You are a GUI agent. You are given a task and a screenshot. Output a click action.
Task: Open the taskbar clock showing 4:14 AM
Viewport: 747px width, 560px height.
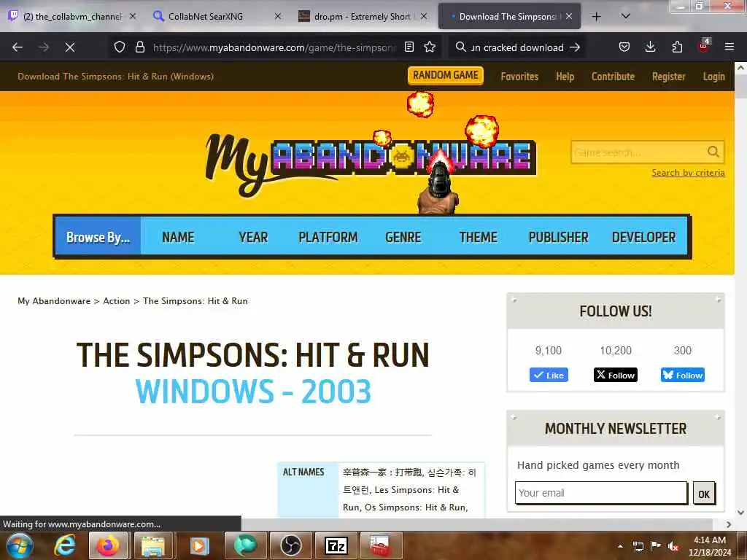(x=709, y=546)
